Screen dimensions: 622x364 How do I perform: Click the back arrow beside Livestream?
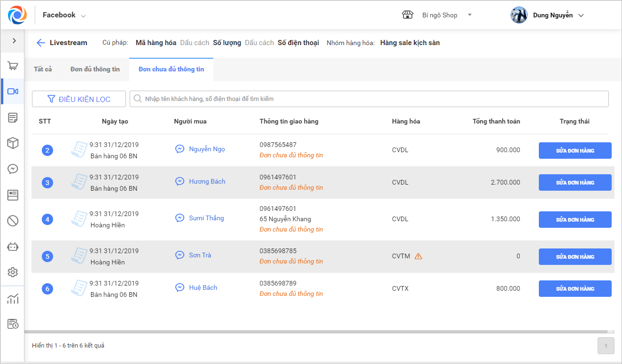[41, 43]
